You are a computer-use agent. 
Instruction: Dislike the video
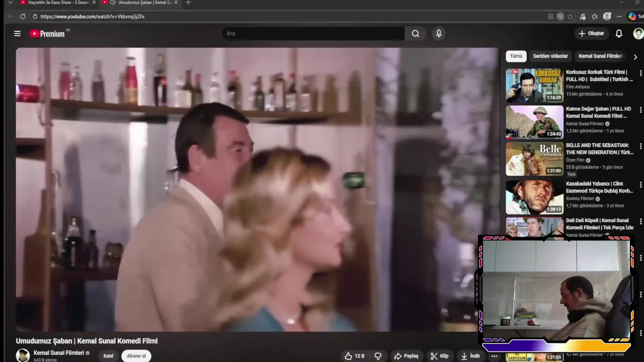[378, 356]
